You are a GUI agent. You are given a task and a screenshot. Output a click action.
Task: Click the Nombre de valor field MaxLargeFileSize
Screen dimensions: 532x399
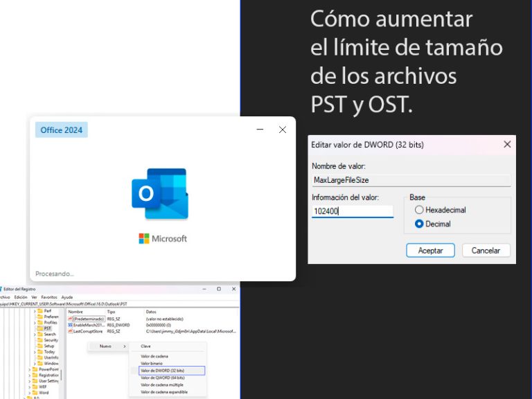pos(411,180)
